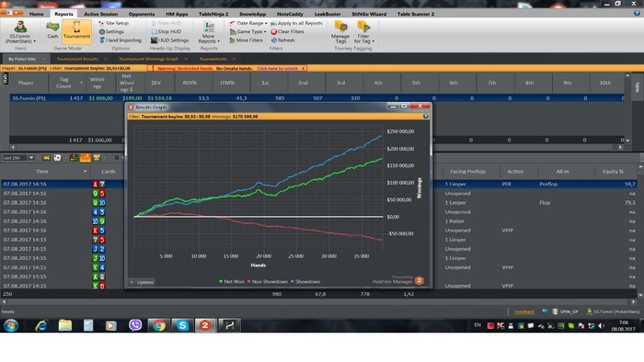Click 'Click here to unlock' link
Screen dimensions: 644x362
(x=277, y=69)
